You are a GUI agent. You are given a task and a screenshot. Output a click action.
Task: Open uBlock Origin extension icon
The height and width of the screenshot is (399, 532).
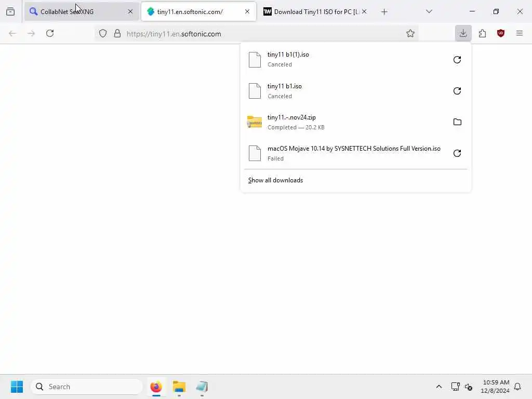(x=501, y=33)
